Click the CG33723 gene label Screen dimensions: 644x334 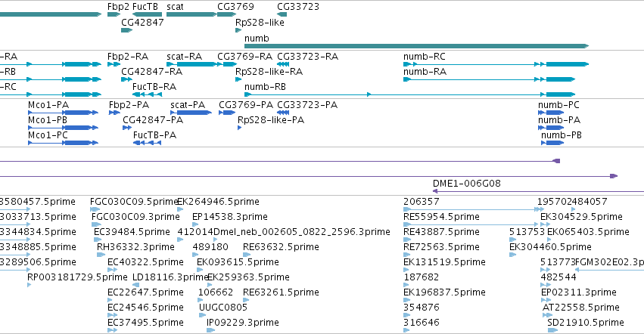pos(297,7)
